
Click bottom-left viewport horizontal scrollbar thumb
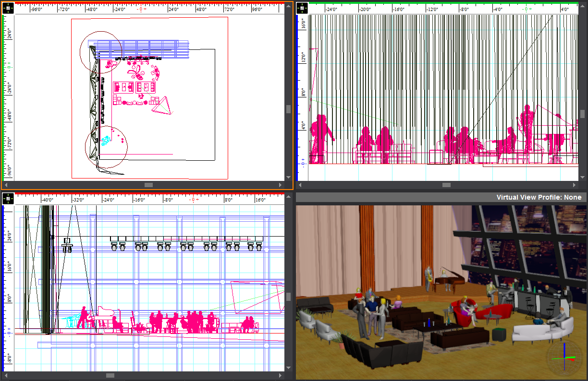[x=110, y=376]
